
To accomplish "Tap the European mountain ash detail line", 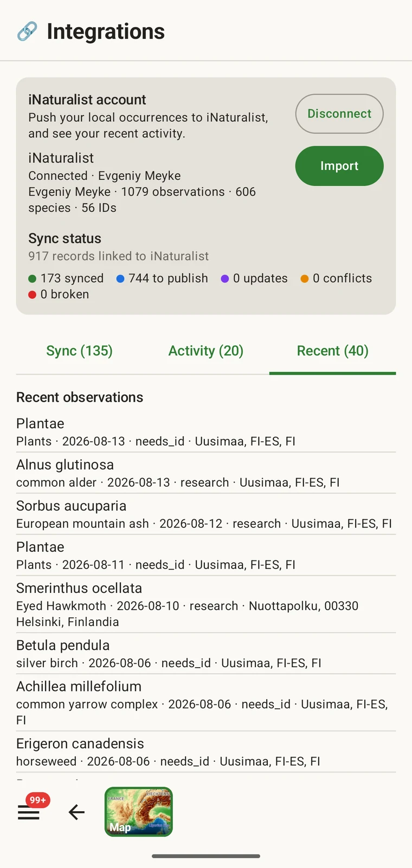I will (204, 524).
